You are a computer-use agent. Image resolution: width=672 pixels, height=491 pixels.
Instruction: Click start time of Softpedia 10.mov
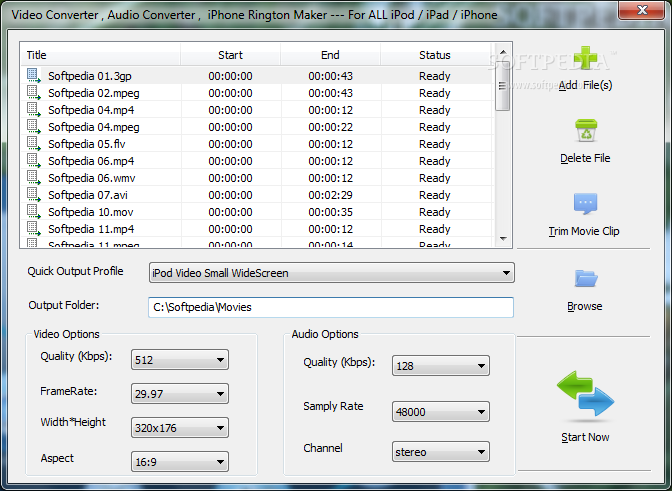click(230, 212)
